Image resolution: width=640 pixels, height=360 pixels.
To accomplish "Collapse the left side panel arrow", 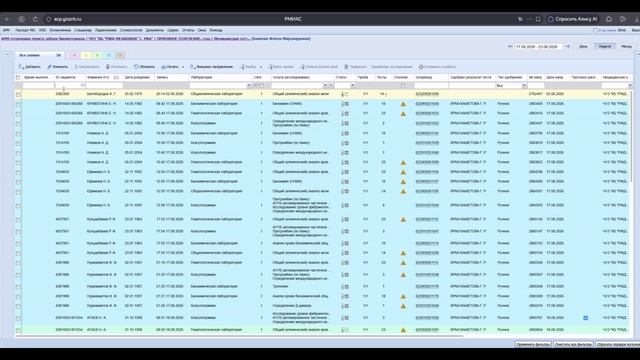I will pos(7,54).
